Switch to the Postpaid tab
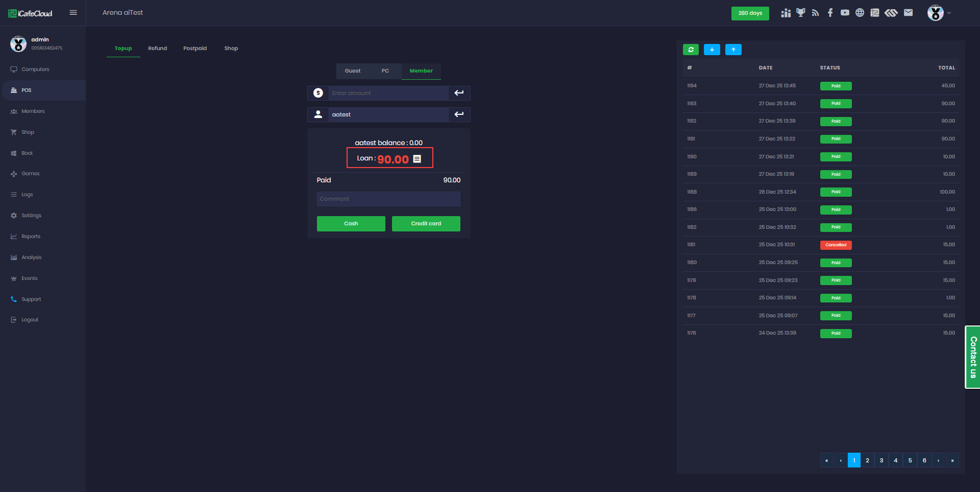This screenshot has width=980, height=492. 195,49
